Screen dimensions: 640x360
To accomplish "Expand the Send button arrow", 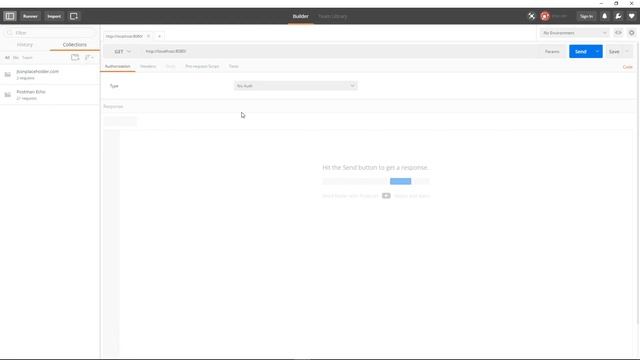I will pyautogui.click(x=597, y=51).
